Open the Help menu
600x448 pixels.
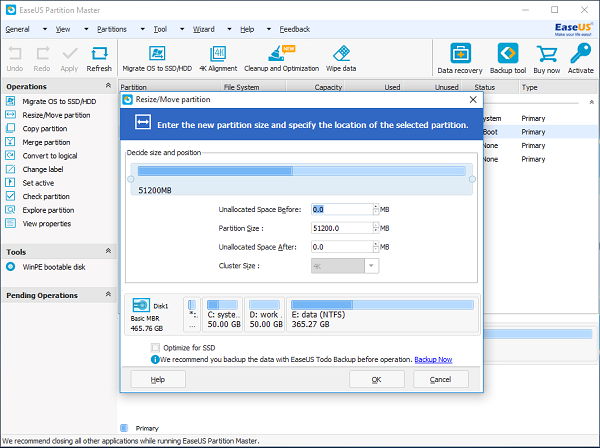pyautogui.click(x=247, y=29)
